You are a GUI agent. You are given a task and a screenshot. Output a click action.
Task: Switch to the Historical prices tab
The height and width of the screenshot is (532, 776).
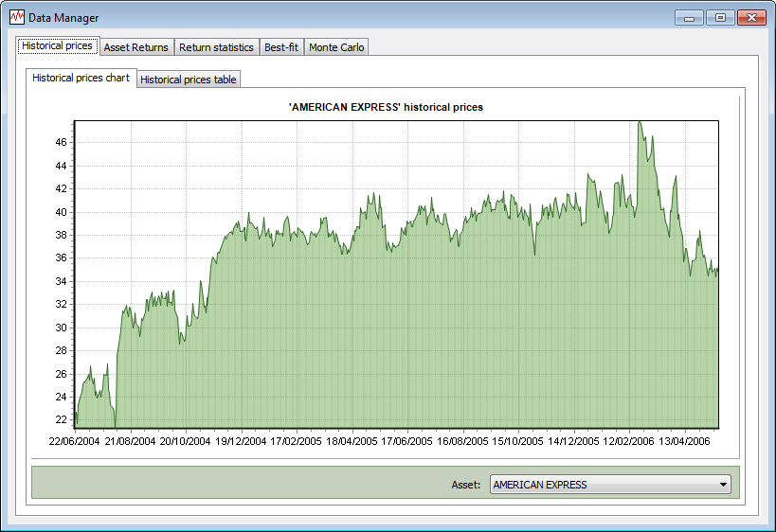[x=58, y=46]
